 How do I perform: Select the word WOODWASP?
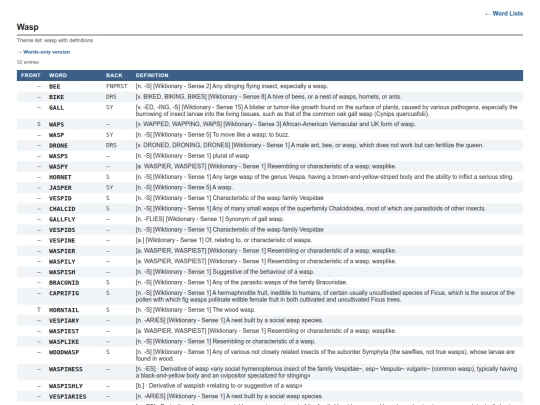[64, 352]
